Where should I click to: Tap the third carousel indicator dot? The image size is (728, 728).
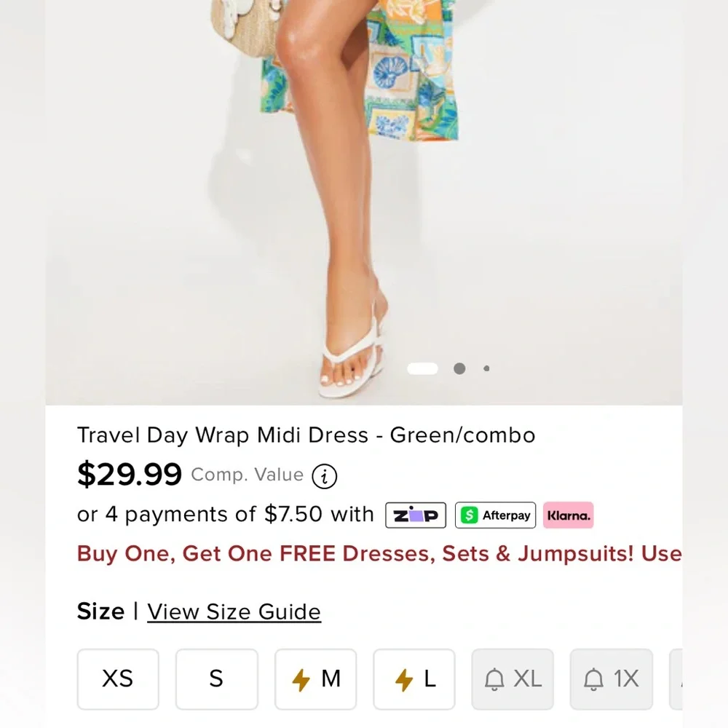pos(486,368)
